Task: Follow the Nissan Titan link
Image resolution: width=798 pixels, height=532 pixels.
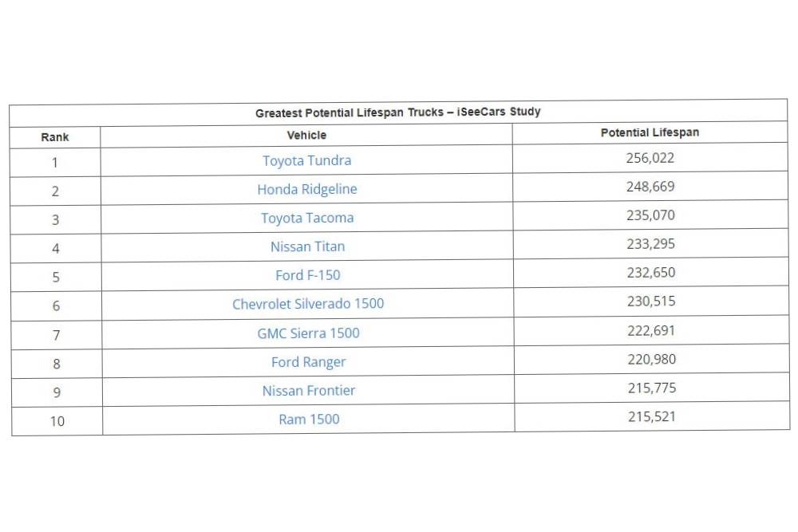Action: click(x=307, y=246)
